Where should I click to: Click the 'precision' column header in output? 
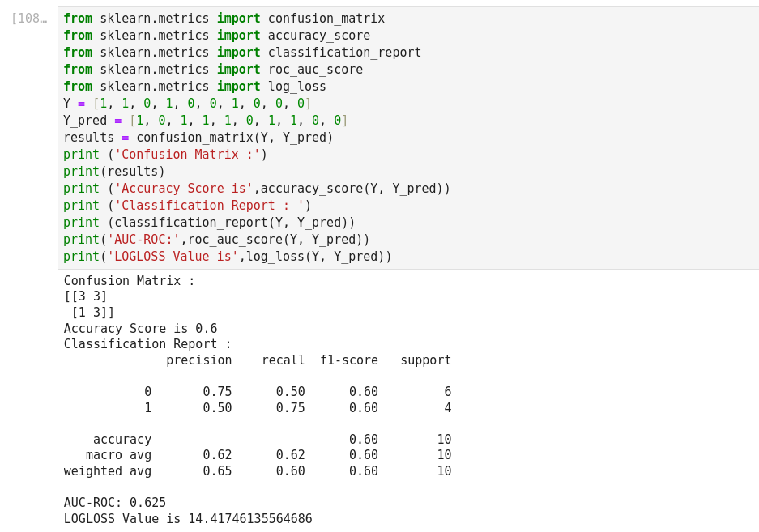click(199, 360)
